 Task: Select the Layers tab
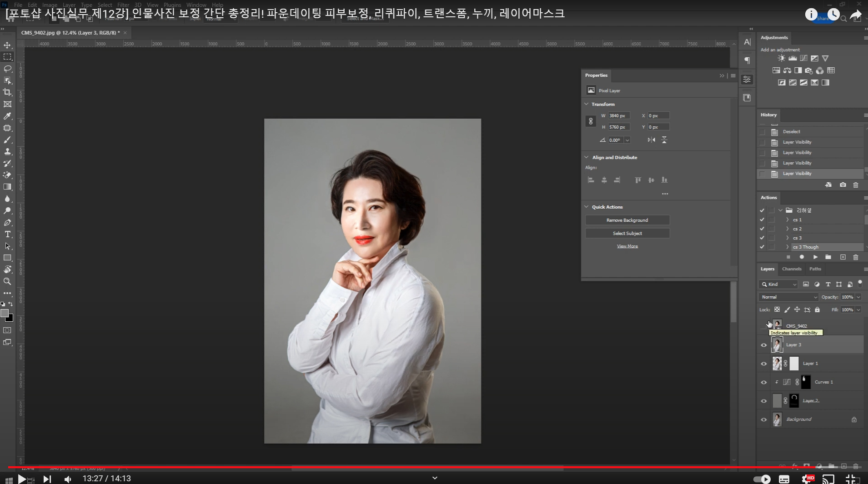[768, 269]
